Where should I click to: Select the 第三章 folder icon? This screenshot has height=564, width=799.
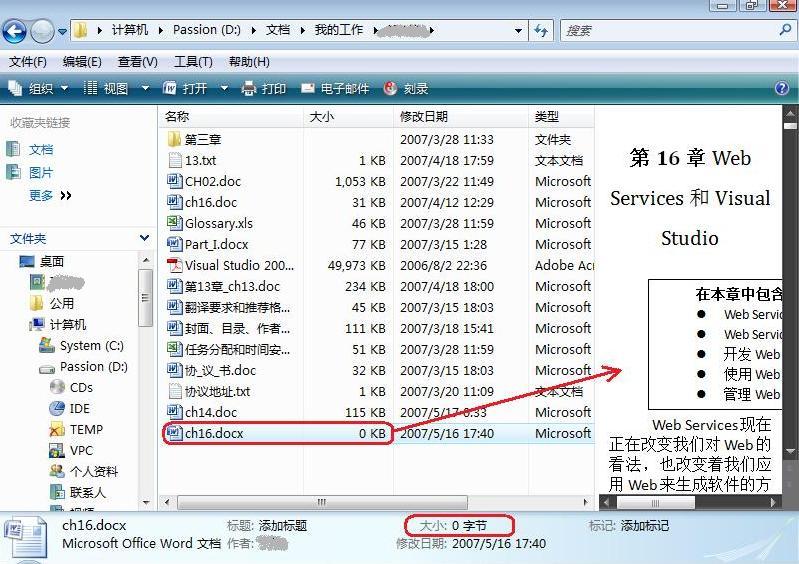174,139
